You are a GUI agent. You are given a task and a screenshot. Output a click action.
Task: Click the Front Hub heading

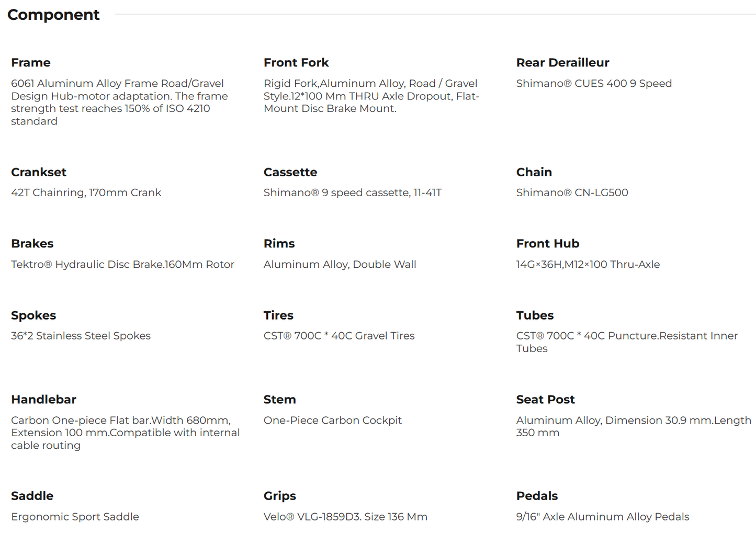[x=548, y=244]
